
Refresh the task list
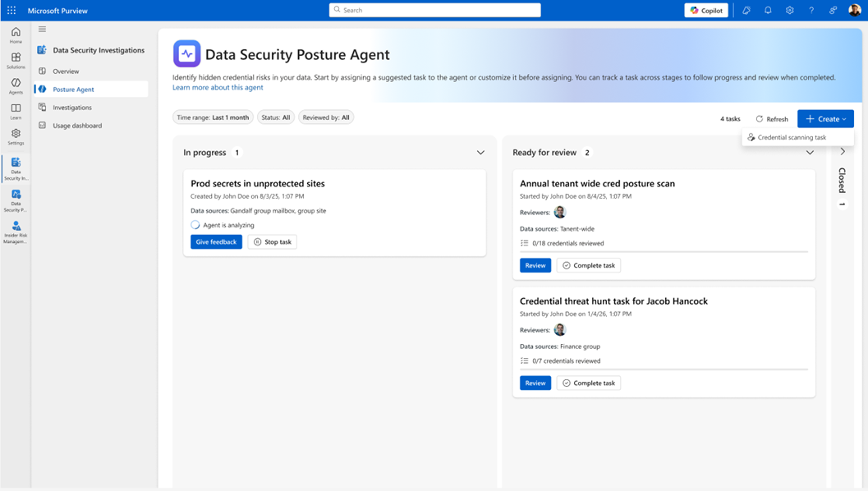point(772,119)
